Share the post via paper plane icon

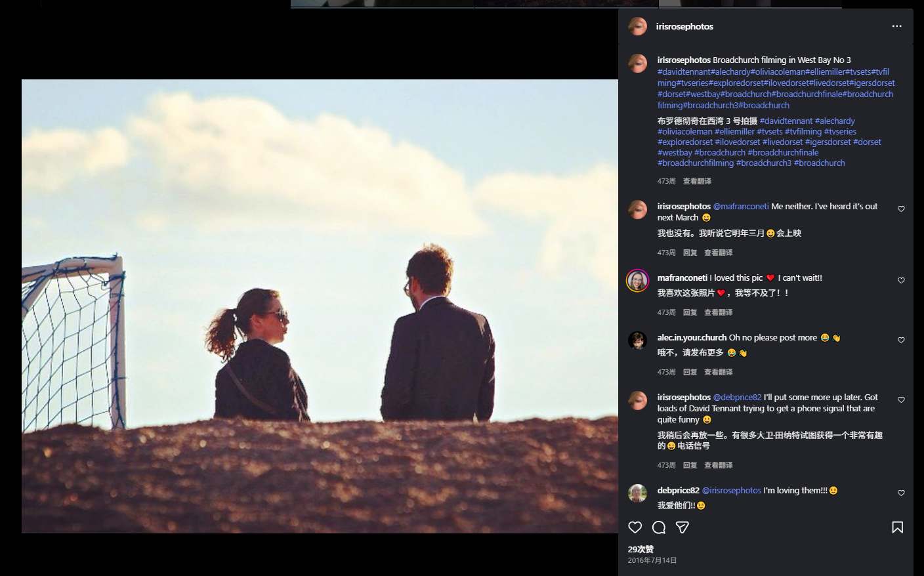[x=682, y=527]
